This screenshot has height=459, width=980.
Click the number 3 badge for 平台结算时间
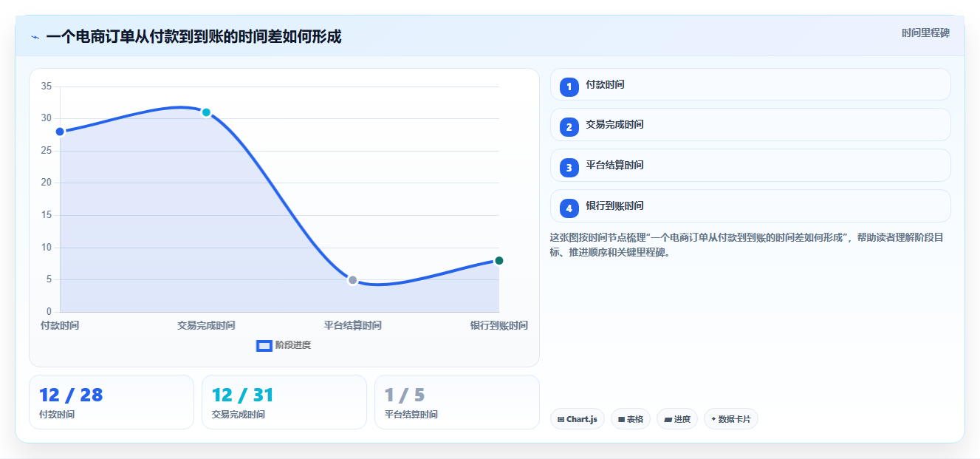pyautogui.click(x=569, y=168)
